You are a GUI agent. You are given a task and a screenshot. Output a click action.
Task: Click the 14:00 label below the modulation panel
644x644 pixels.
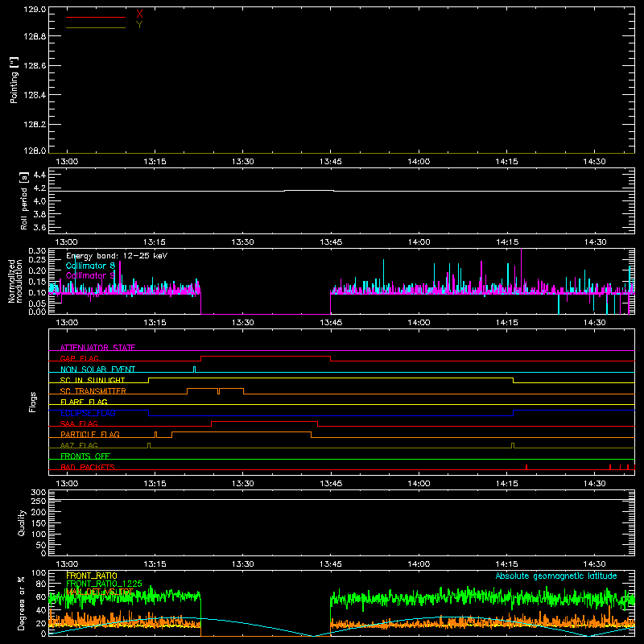(419, 323)
